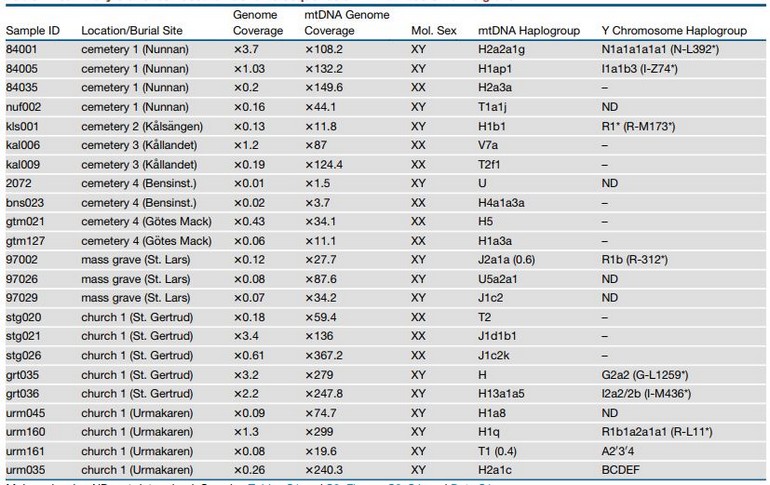Viewport: 770px width, 485px height.
Task: Select the I2a2/2b (I-M436*) haplogroup cell
Action: (646, 394)
